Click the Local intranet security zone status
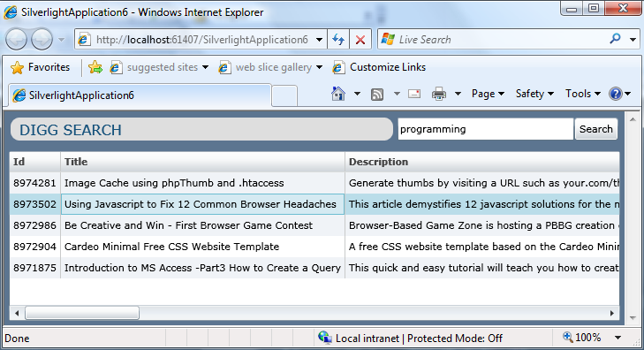Screen dimensions: 644x350 click(x=410, y=339)
